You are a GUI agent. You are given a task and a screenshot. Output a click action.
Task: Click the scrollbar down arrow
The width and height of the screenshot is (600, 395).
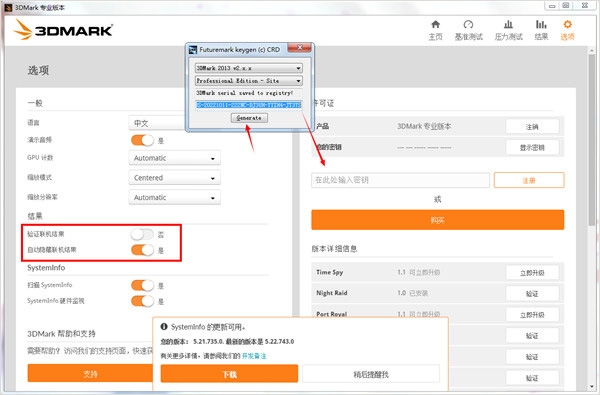(x=592, y=386)
